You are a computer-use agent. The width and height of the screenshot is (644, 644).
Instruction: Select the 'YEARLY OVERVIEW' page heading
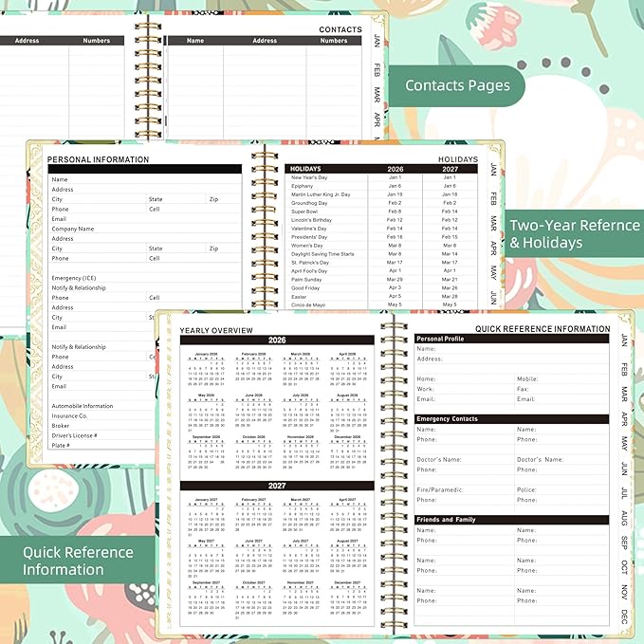(216, 331)
